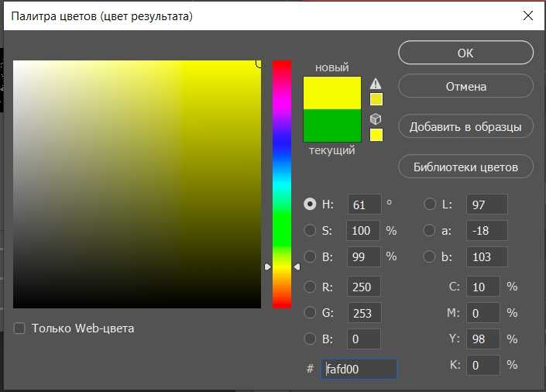The image size is (546, 392).
Task: Click the middle of the saturation-brightness color field
Action: tap(137, 184)
